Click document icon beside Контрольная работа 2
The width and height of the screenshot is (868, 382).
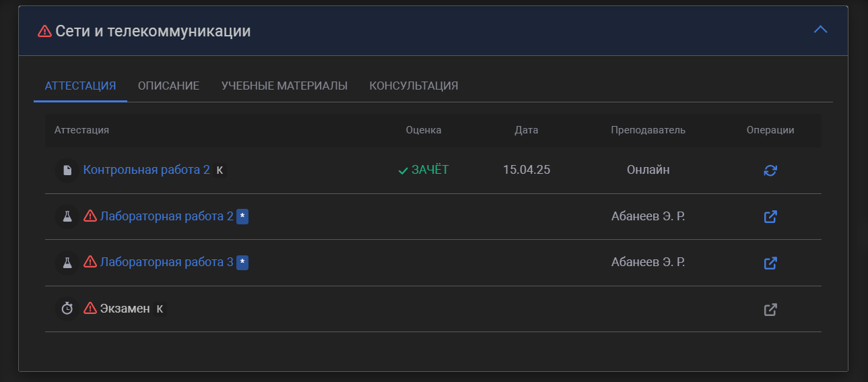[67, 170]
